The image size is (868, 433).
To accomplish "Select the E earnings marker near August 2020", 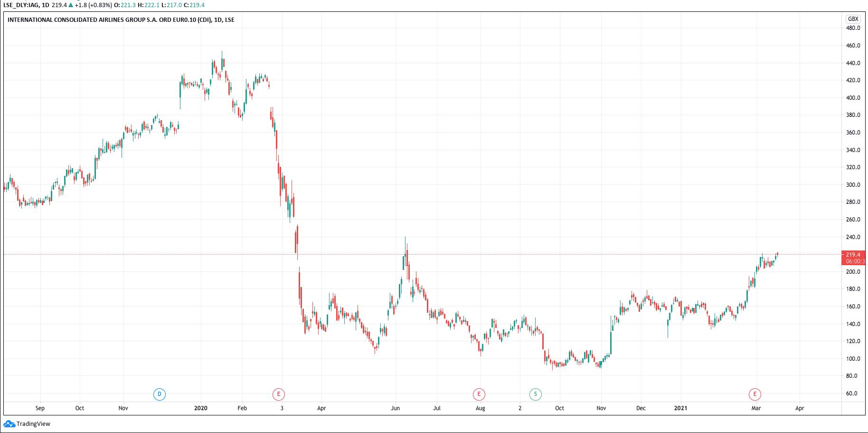I will tap(479, 394).
